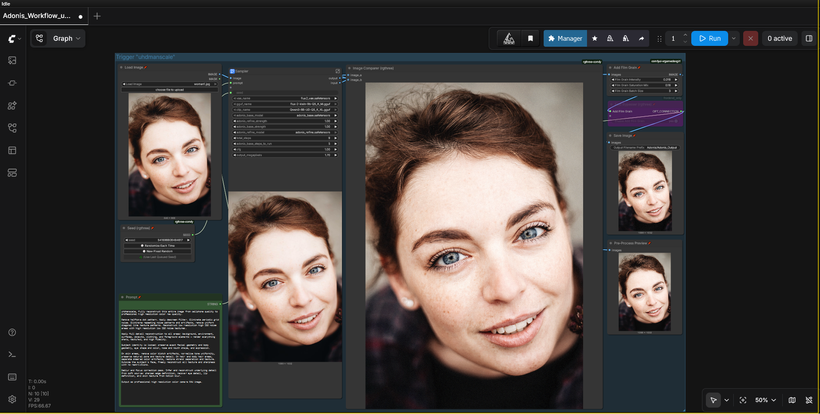Click the sailboat logo toolbar button
The width and height of the screenshot is (820, 414).
(509, 38)
